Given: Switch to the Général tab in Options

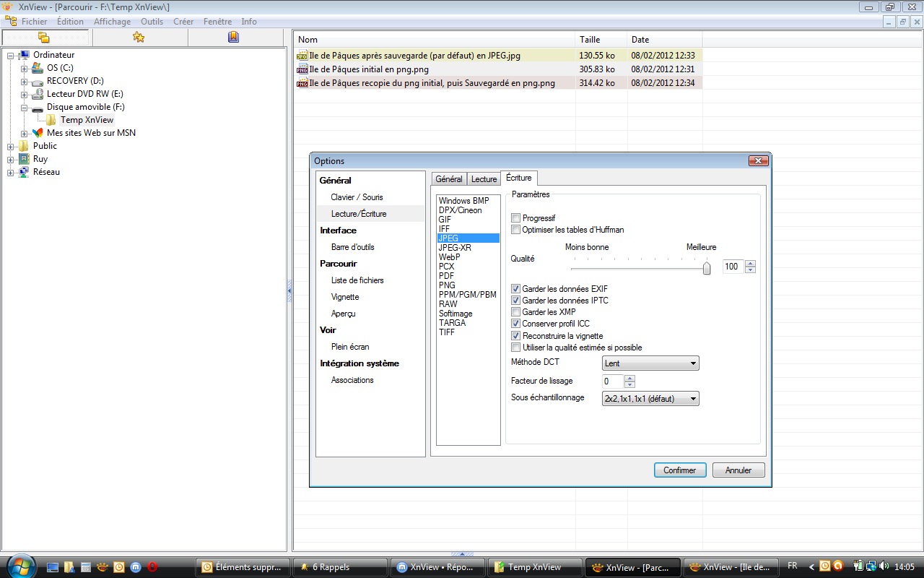Looking at the screenshot, I should click(449, 179).
